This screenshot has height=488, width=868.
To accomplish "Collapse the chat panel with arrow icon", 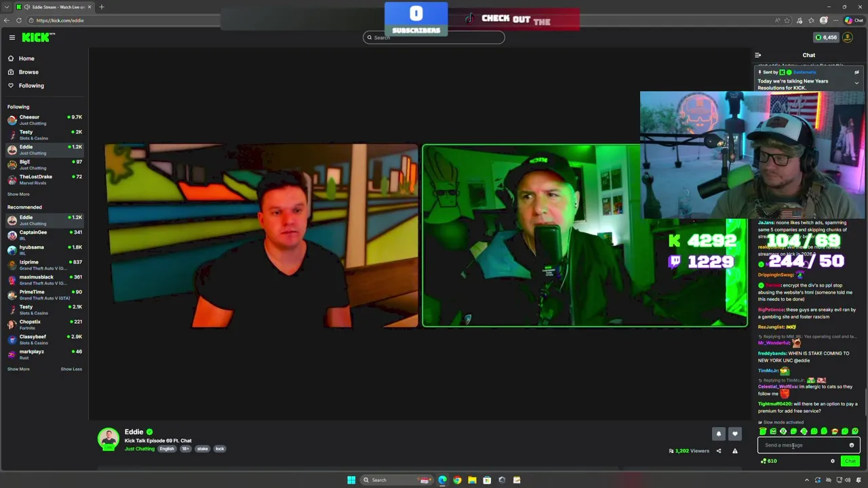I will click(x=758, y=55).
